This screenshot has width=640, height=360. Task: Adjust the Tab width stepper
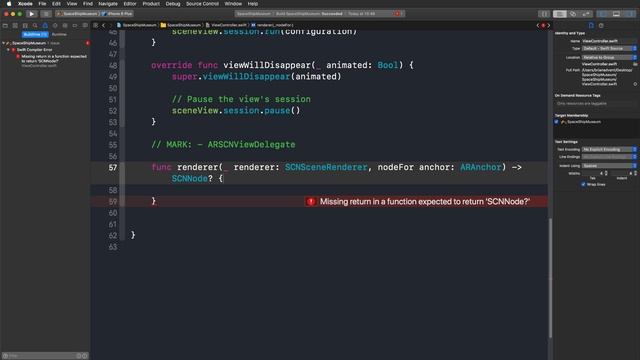[606, 173]
